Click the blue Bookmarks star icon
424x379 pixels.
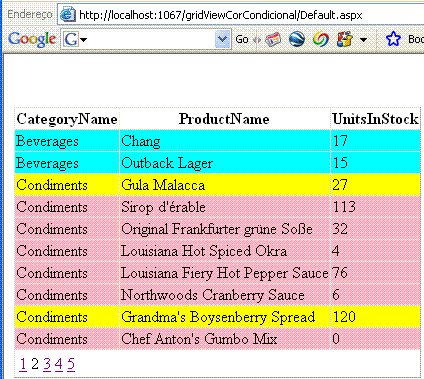coord(393,39)
